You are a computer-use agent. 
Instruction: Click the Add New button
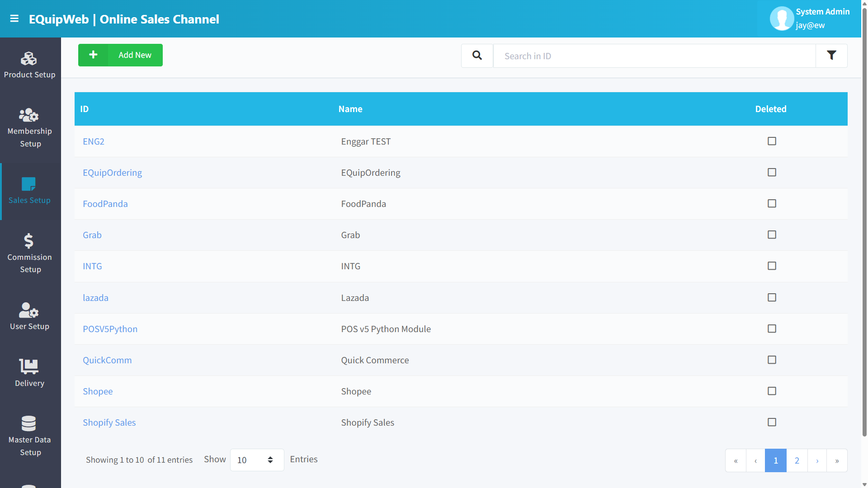click(x=120, y=55)
